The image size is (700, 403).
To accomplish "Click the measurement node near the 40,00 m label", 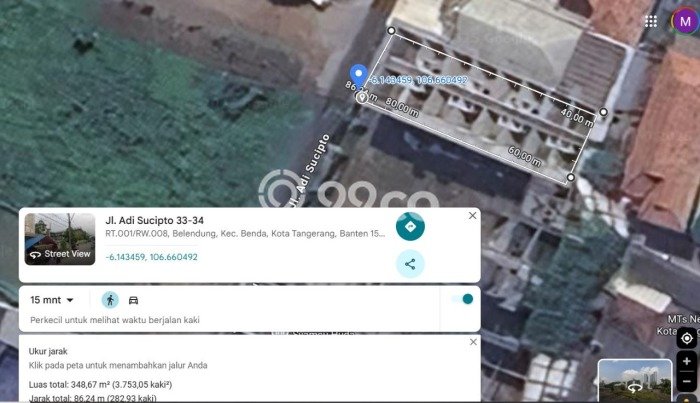I will pyautogui.click(x=603, y=112).
